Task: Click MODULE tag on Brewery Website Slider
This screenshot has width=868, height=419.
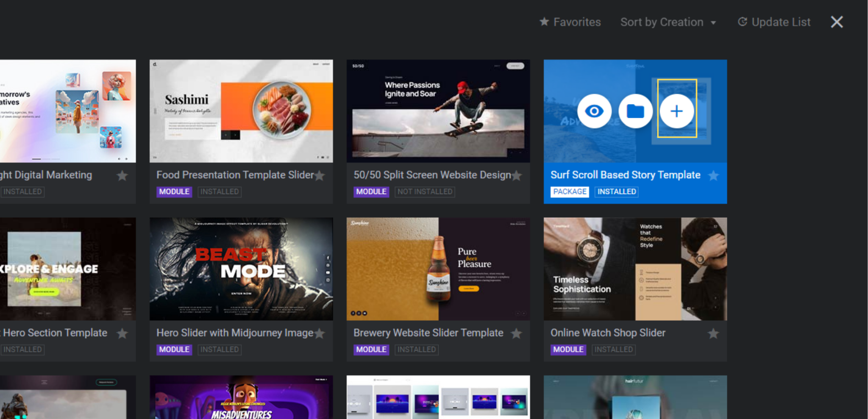Action: tap(371, 350)
